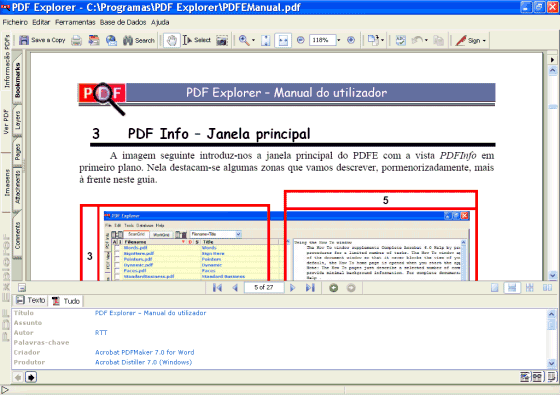Toggle the fit width view button
Screen dimensions: 560x395
pos(283,40)
